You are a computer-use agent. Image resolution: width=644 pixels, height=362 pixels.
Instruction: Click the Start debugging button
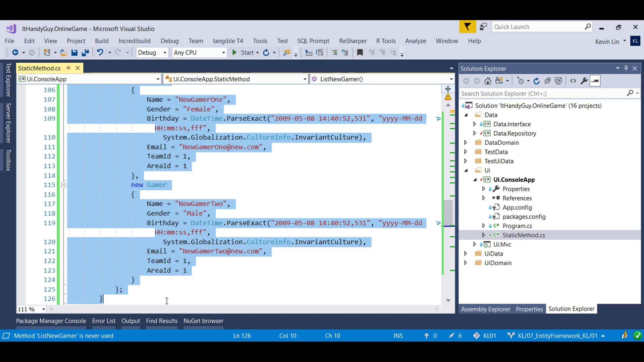point(244,53)
